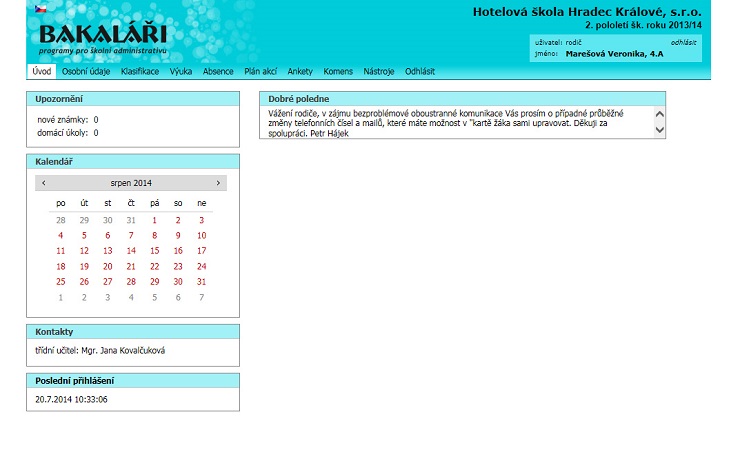Click the Kontakty panel header

coord(133,332)
